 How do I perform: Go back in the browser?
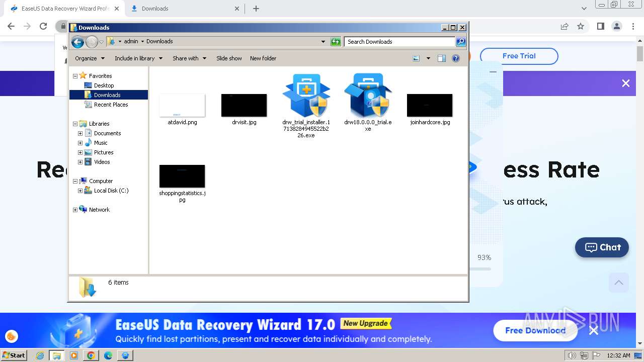pyautogui.click(x=11, y=26)
